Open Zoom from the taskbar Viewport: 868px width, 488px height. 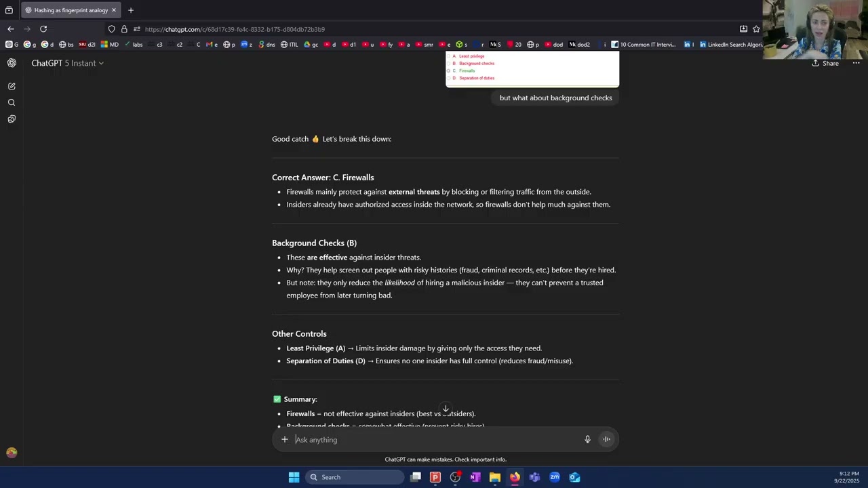555,477
